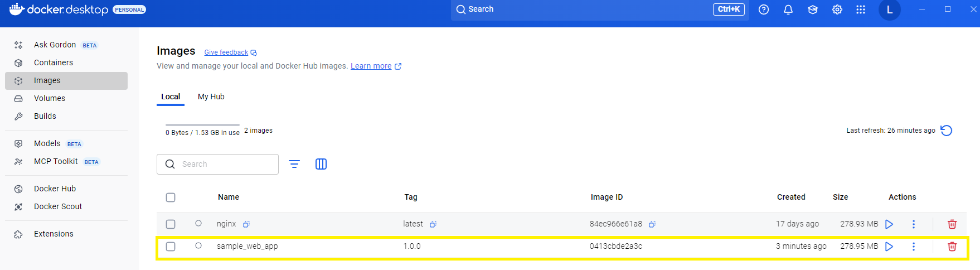Sort by the Image ID column header

607,197
